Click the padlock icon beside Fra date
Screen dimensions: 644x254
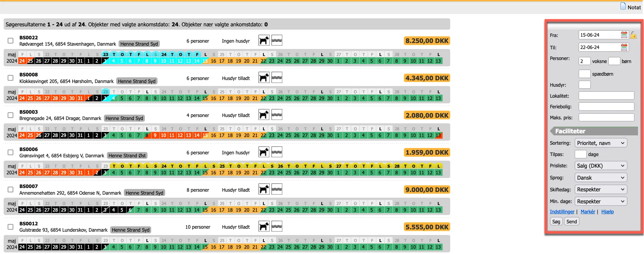pos(633,35)
